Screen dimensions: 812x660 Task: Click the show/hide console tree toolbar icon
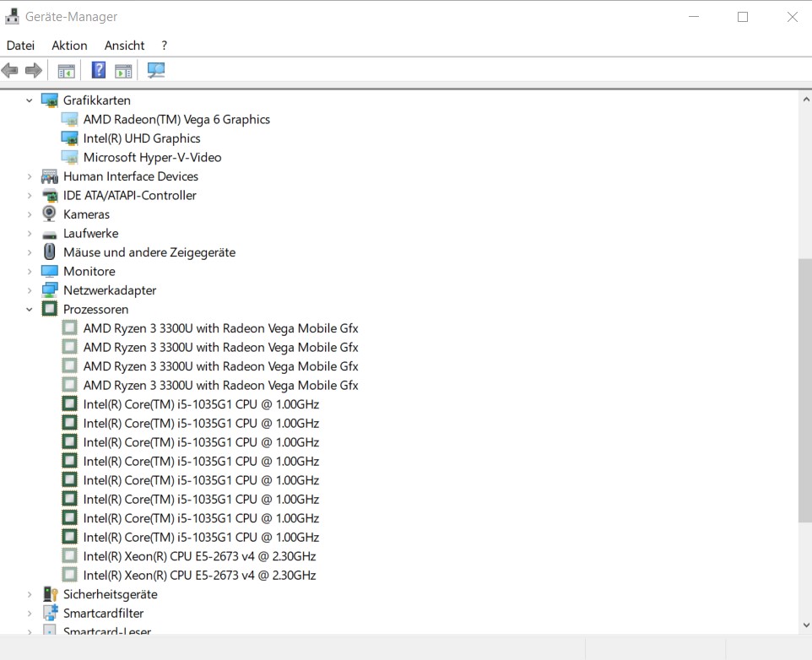coord(67,70)
